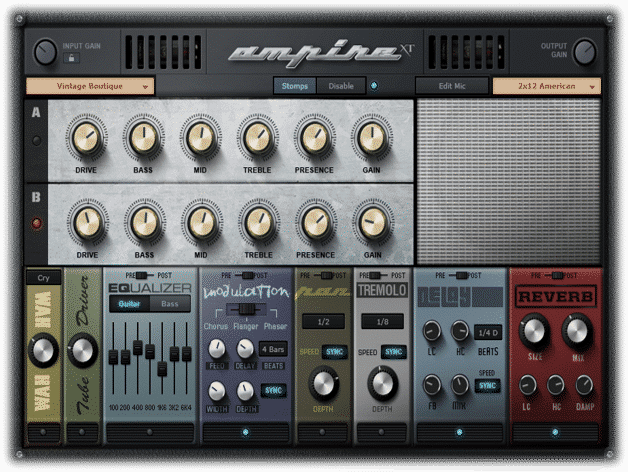Click the 100 Hz EQ slider

tap(113, 357)
